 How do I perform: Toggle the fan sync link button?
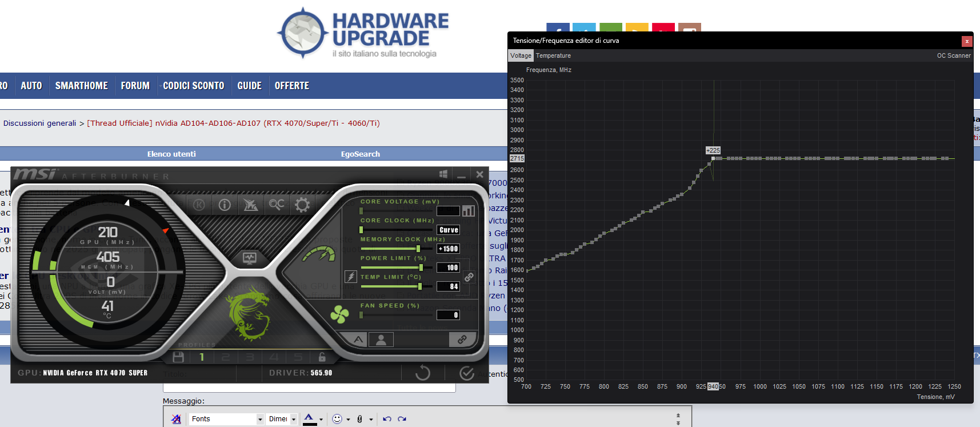pyautogui.click(x=462, y=340)
